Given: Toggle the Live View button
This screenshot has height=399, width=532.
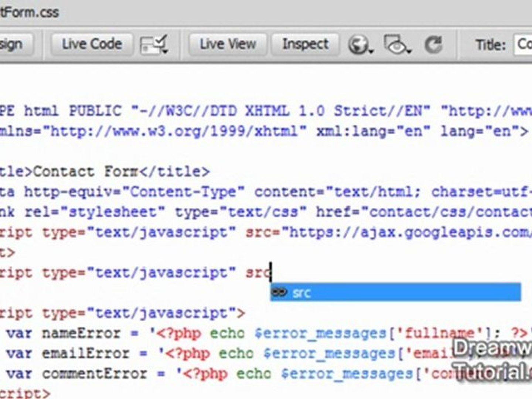Looking at the screenshot, I should coord(228,44).
